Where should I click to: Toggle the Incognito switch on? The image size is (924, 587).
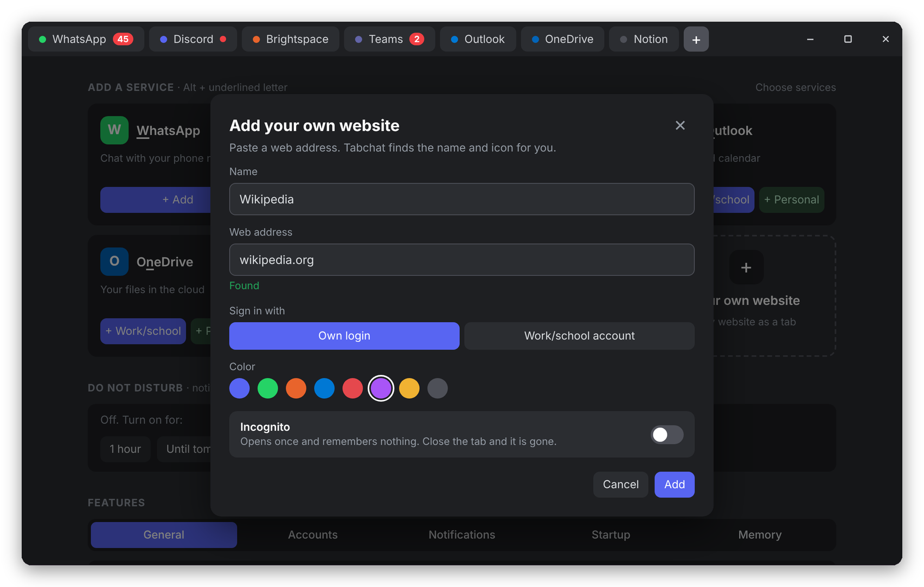click(x=667, y=435)
